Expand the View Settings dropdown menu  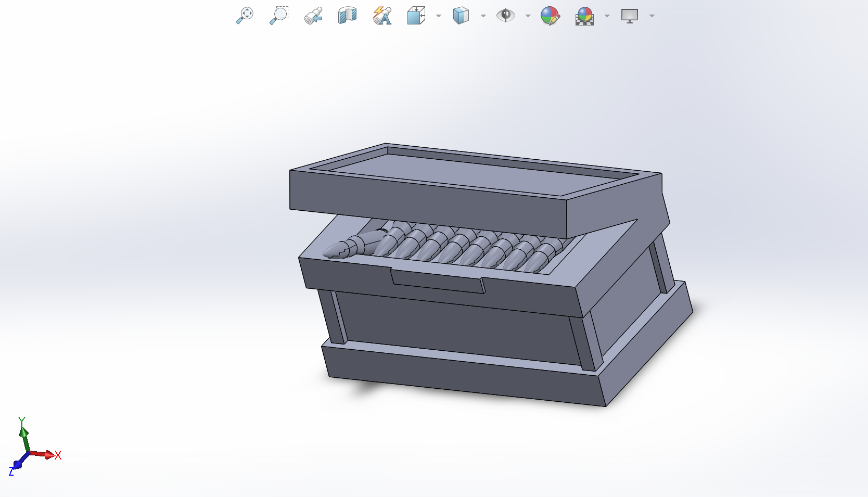(652, 17)
